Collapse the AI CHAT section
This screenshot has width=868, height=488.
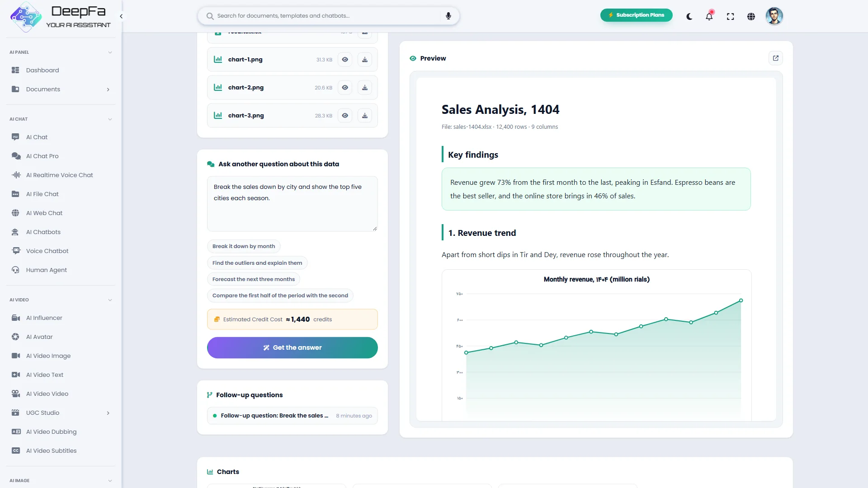tap(110, 119)
